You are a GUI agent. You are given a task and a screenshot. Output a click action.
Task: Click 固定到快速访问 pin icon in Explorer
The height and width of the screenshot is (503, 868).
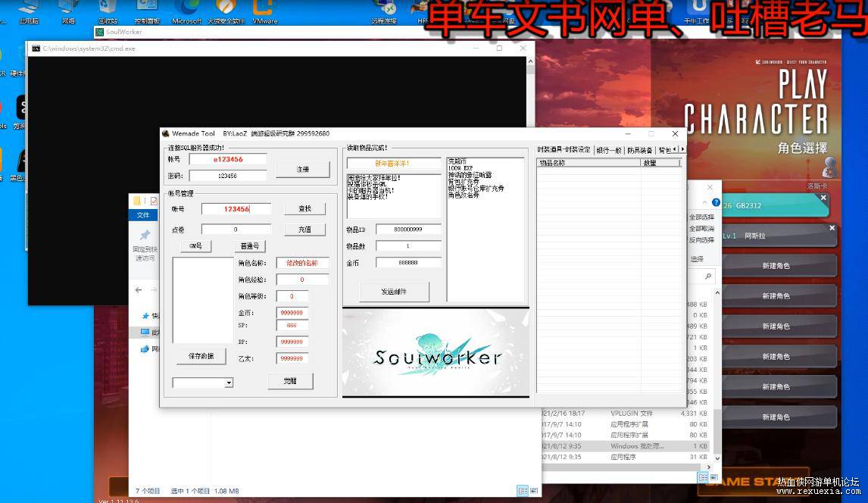(x=145, y=235)
